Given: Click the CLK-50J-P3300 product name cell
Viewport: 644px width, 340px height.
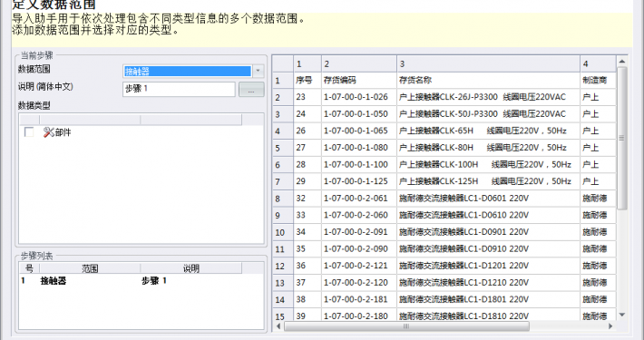Looking at the screenshot, I should coord(489,113).
